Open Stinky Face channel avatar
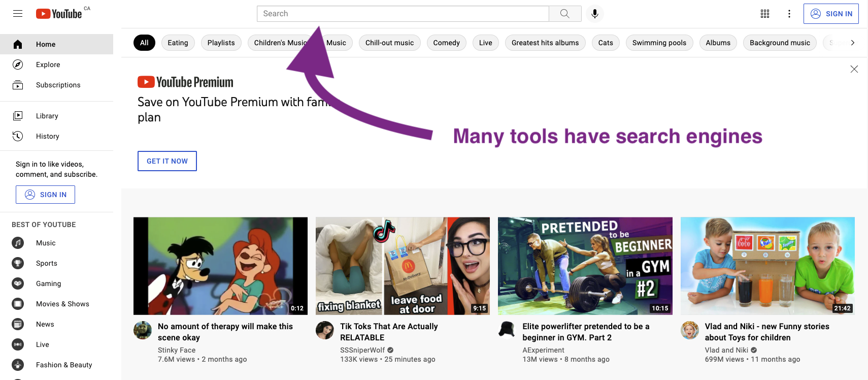Image resolution: width=868 pixels, height=380 pixels. (x=143, y=330)
